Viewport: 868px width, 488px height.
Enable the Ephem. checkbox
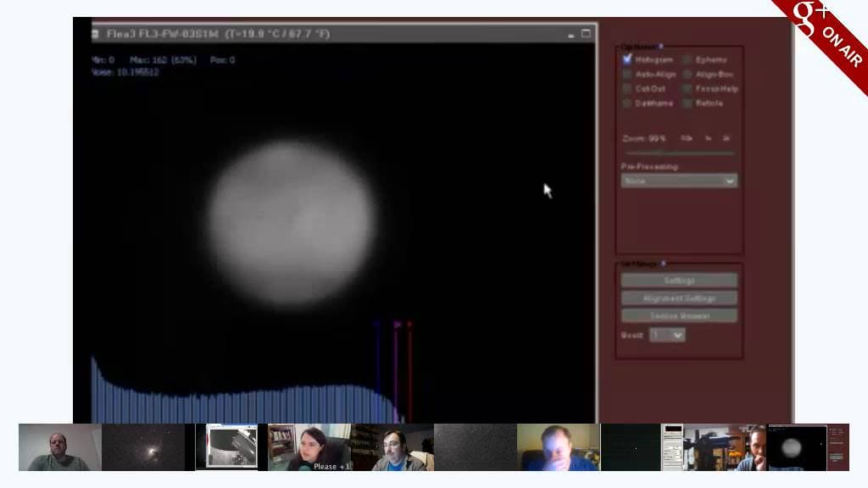click(x=687, y=59)
